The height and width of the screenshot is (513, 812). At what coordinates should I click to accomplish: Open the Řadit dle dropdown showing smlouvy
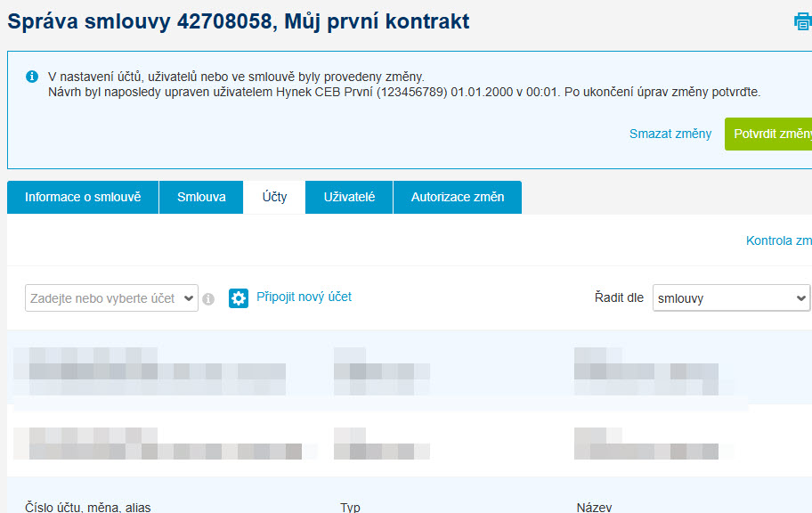click(x=731, y=298)
